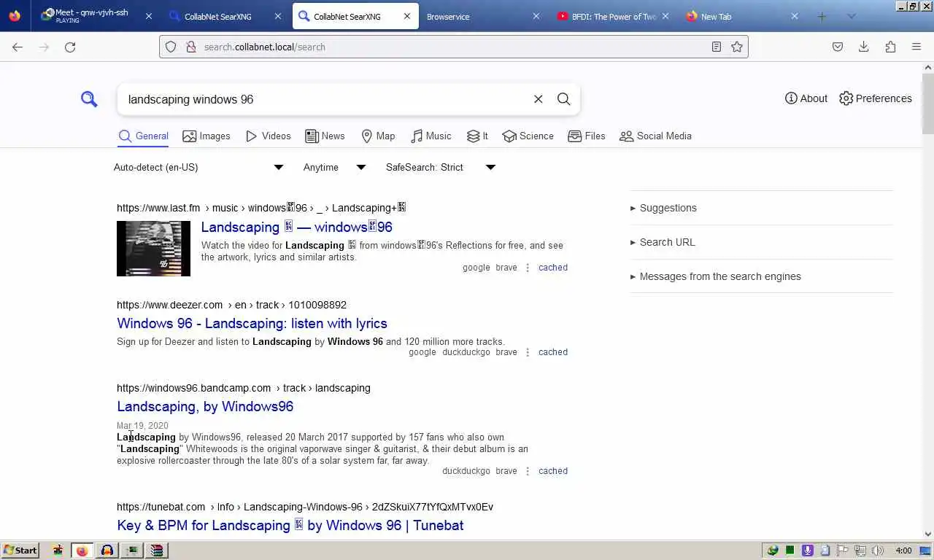
Task: Click in the search query input field
Action: pos(325,99)
